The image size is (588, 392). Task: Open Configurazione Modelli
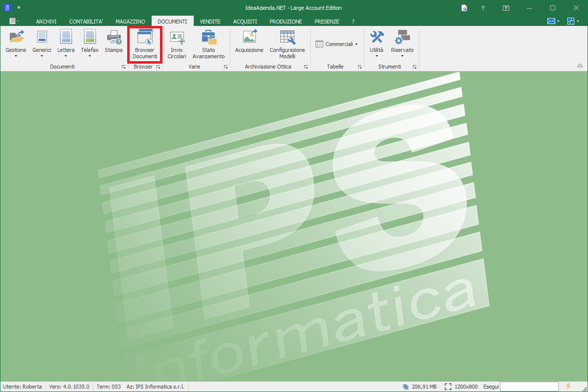coord(287,45)
